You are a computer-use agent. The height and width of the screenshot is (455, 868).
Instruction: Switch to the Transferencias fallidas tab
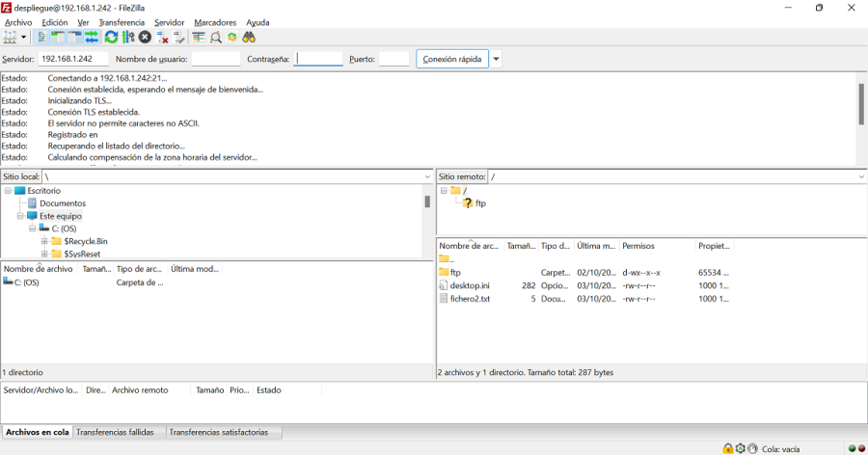pos(115,432)
